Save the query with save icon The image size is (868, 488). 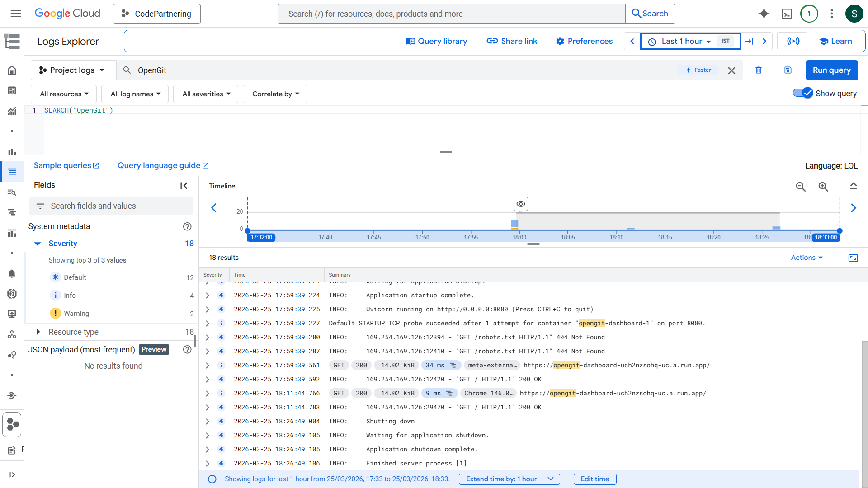[x=788, y=70]
